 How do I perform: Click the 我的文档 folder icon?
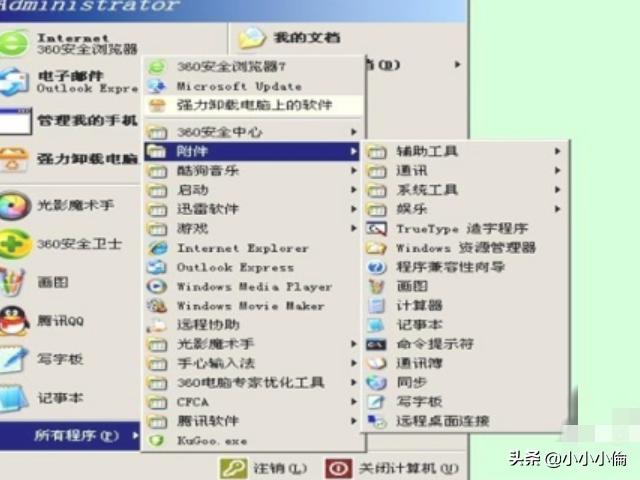(x=251, y=38)
